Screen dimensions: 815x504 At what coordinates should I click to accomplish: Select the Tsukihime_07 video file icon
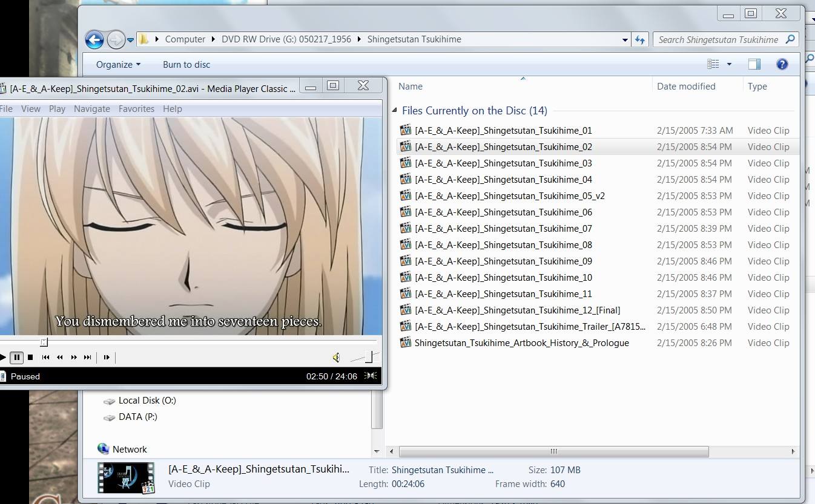(406, 228)
